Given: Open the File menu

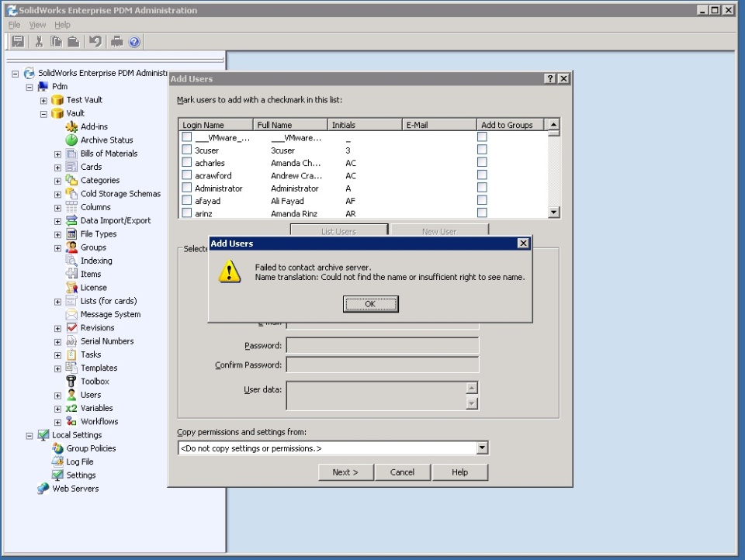Looking at the screenshot, I should (14, 25).
